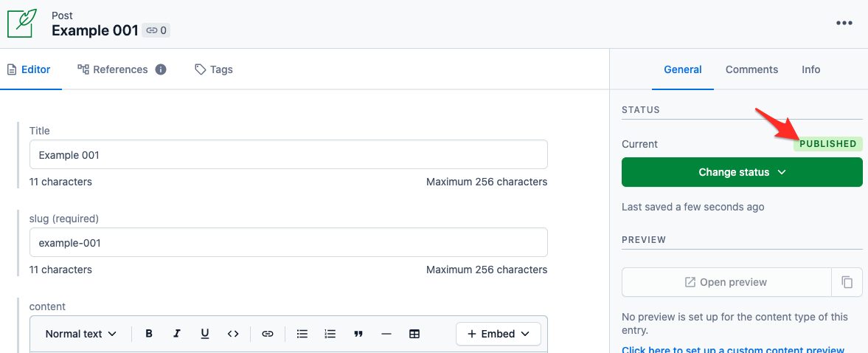Follow the custom content preview setup link
The image size is (868, 353).
(x=733, y=349)
